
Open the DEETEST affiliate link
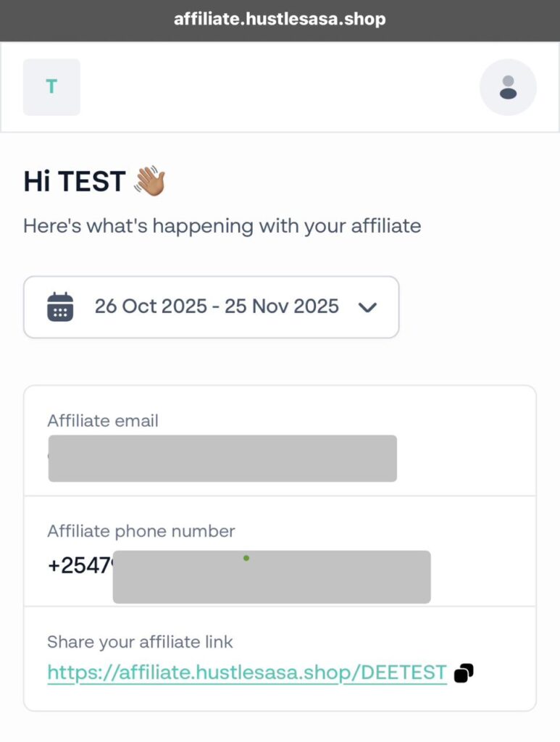pos(246,673)
